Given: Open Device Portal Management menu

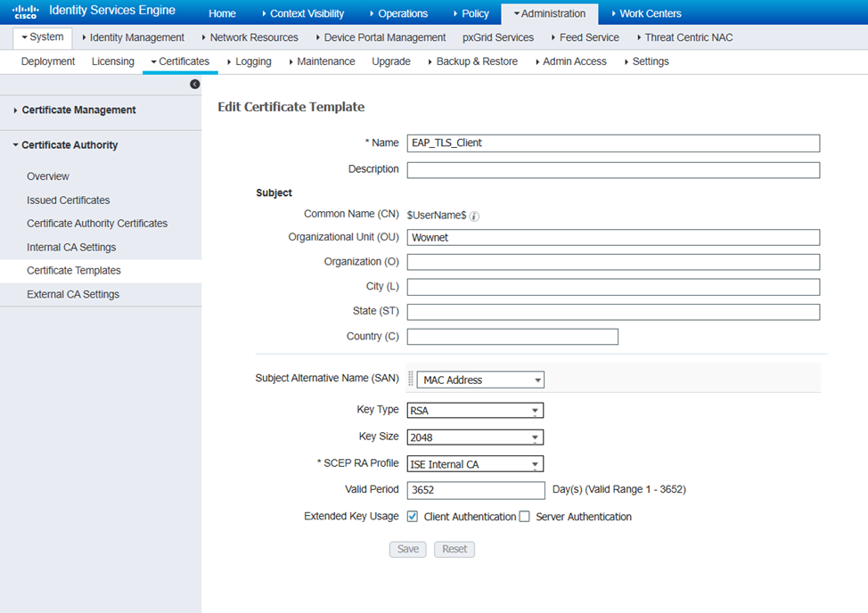Looking at the screenshot, I should (x=381, y=37).
